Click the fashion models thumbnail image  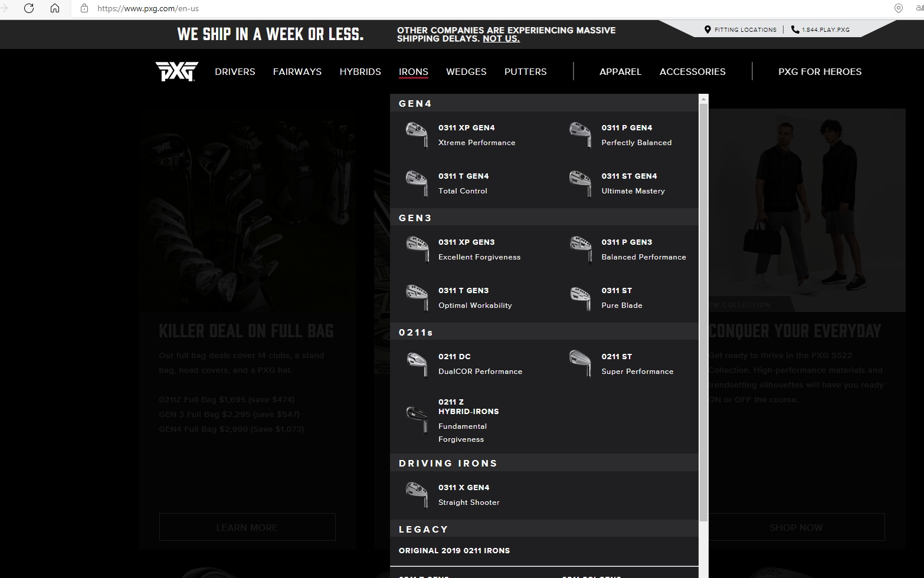pyautogui.click(x=807, y=210)
